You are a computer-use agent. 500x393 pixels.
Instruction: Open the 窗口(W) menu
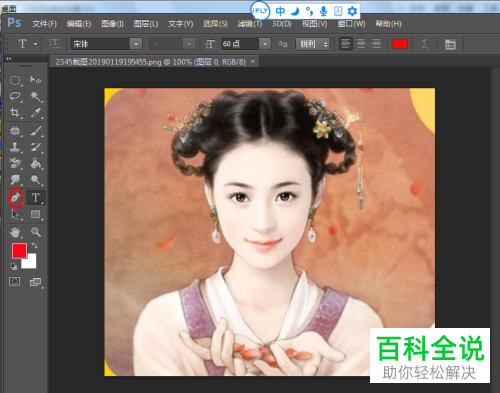(x=351, y=24)
